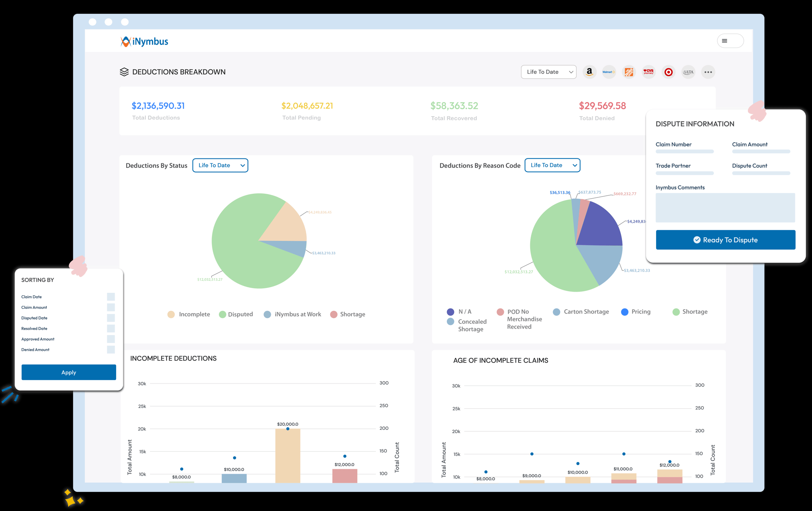Image resolution: width=812 pixels, height=511 pixels.
Task: Click the Apply sorting button
Action: (69, 372)
